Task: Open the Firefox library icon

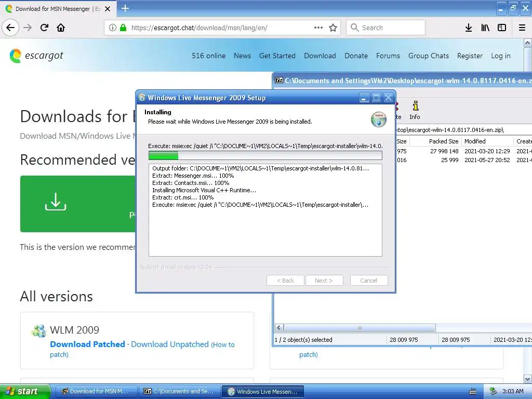Action: tap(485, 28)
